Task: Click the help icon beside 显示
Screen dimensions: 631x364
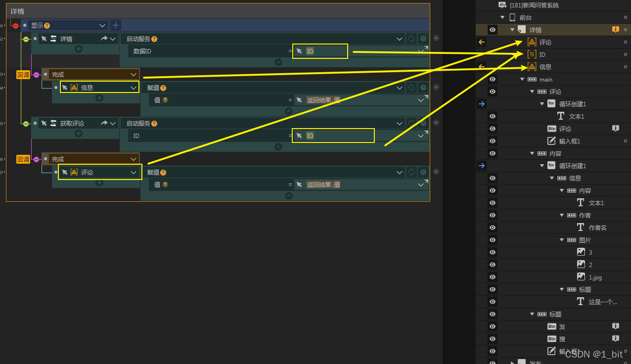Action: pos(47,25)
